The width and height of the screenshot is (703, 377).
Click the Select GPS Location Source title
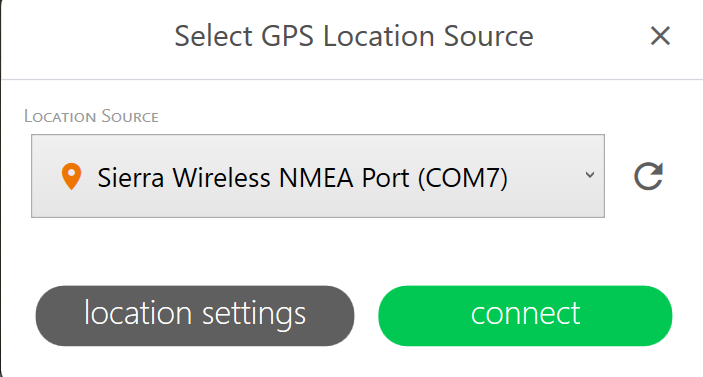354,36
